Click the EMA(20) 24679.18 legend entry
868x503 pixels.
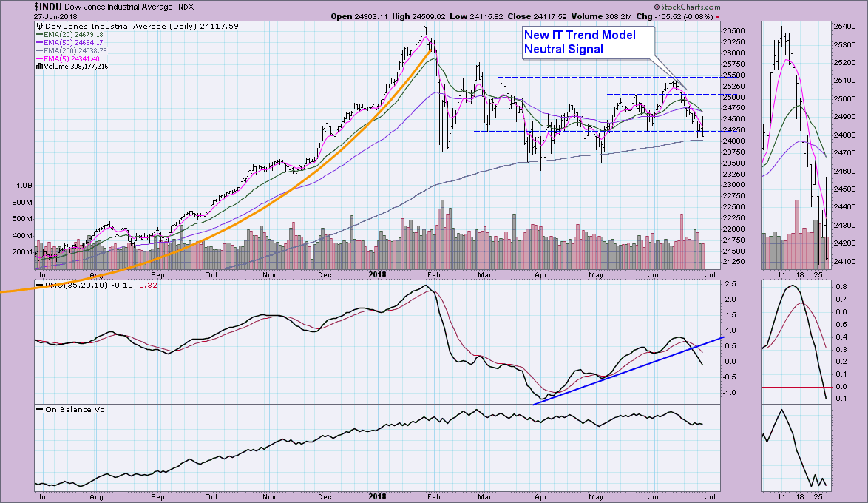[69, 34]
